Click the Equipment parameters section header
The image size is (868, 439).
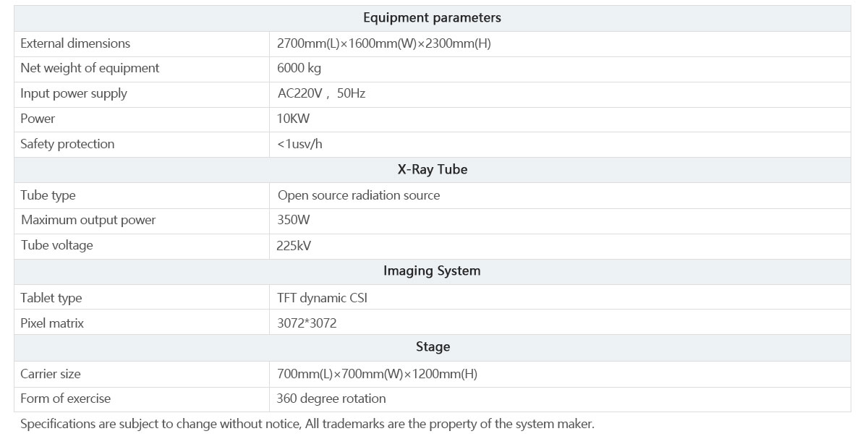(433, 18)
